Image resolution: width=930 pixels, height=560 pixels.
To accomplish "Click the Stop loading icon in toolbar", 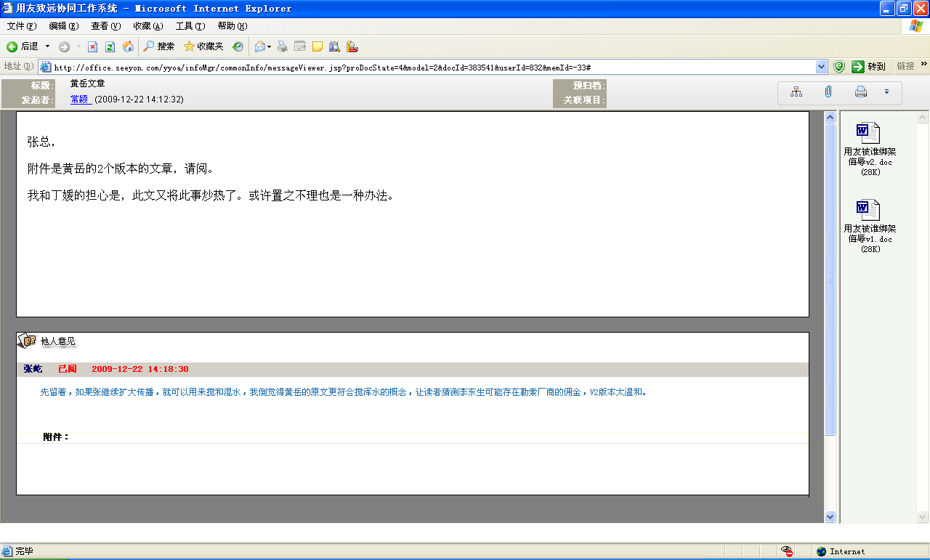I will [92, 46].
